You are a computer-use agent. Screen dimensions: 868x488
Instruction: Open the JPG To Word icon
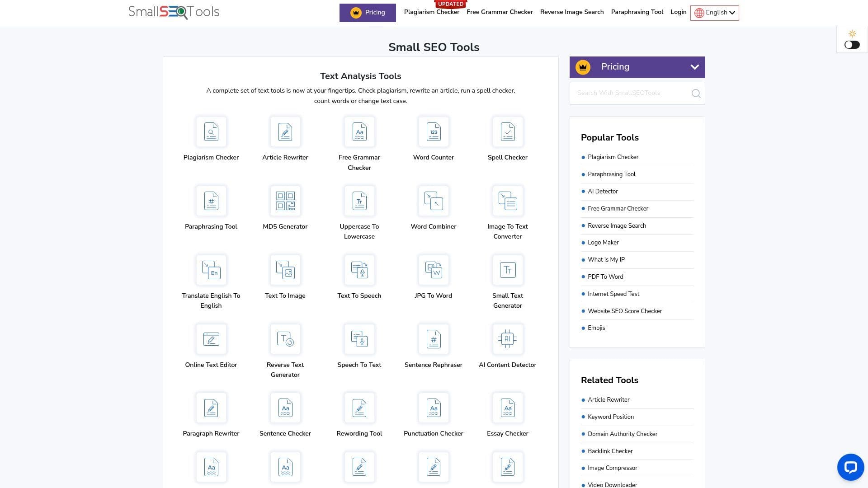434,270
